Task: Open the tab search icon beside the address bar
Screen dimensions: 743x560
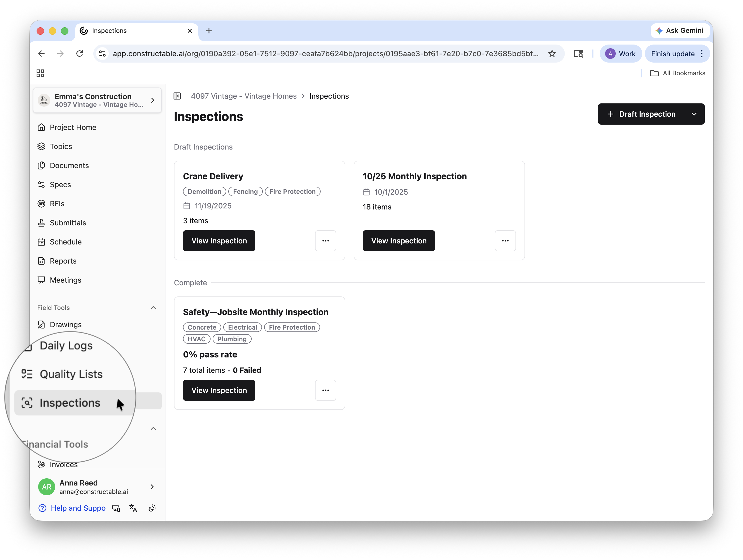Action: coord(578,54)
